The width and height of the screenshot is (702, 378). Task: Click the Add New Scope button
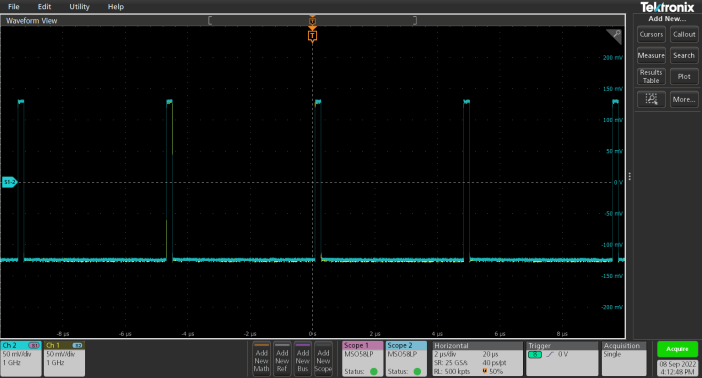click(x=323, y=358)
